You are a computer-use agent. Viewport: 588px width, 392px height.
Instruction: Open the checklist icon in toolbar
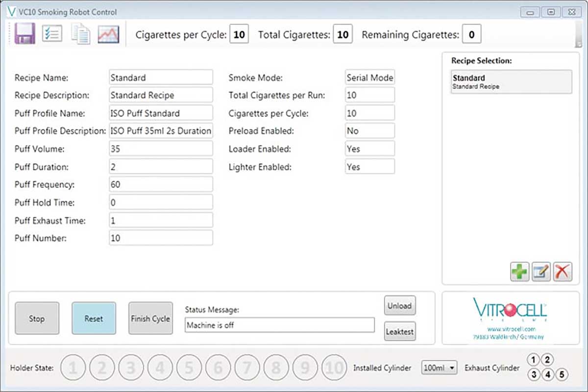pyautogui.click(x=52, y=34)
